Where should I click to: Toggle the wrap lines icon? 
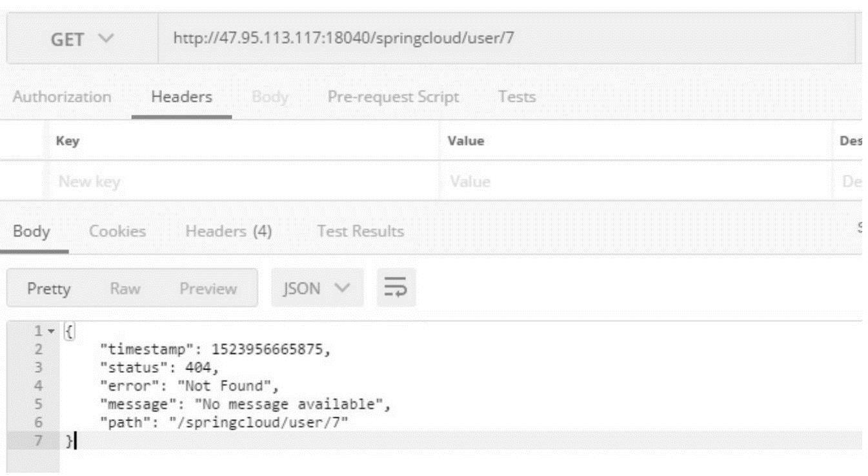click(396, 288)
